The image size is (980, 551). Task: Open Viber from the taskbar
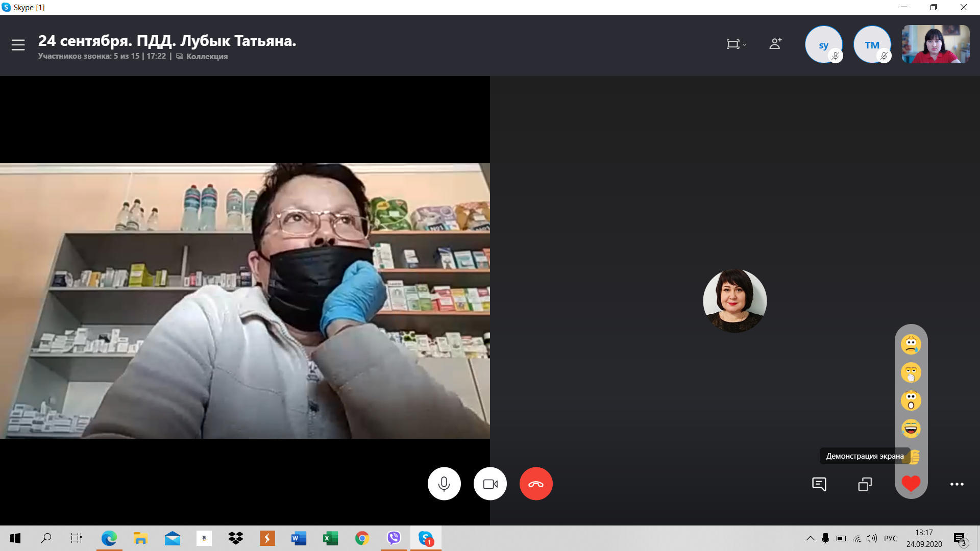[x=394, y=538]
